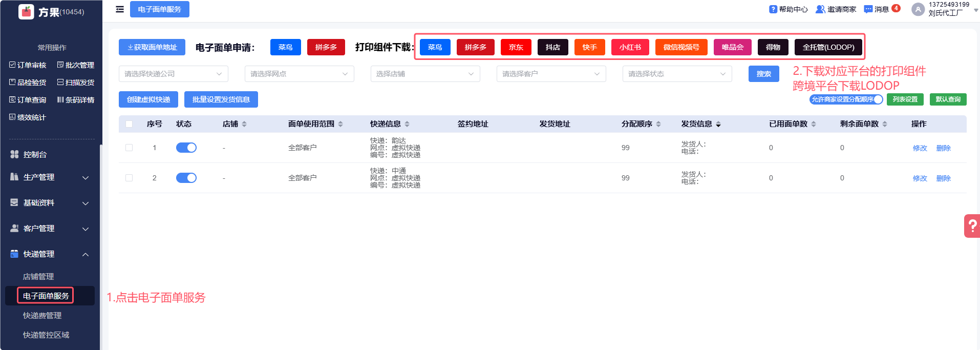
Task: Sort by 面单使用范围 column sort icon
Action: pyautogui.click(x=340, y=124)
